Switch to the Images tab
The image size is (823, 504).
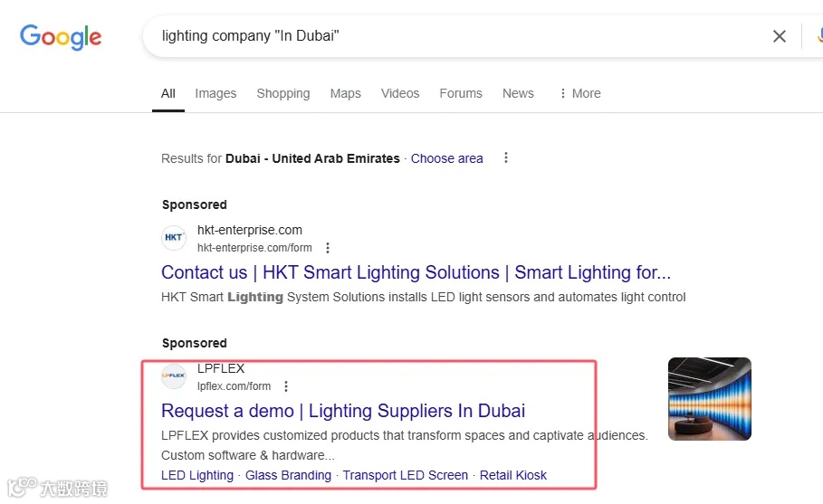pyautogui.click(x=215, y=93)
